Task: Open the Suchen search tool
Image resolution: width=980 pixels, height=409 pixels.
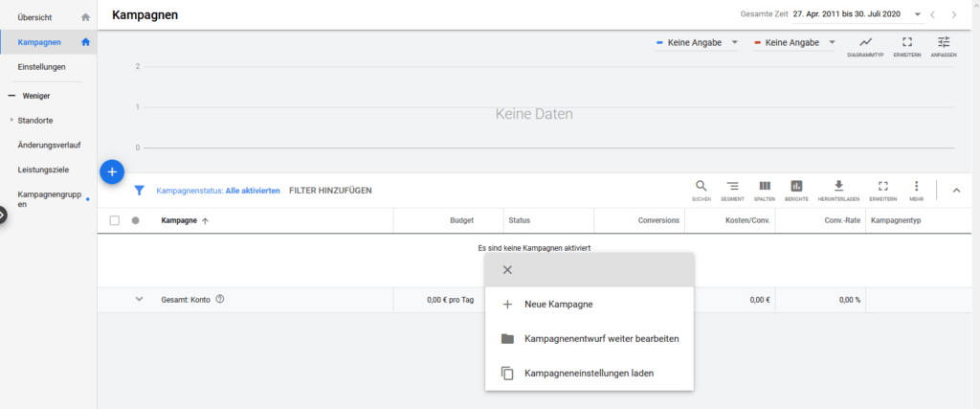Action: click(701, 190)
